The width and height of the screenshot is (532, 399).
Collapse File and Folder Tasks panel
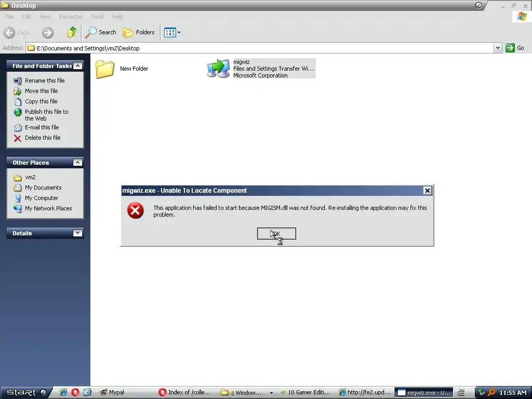tap(78, 66)
